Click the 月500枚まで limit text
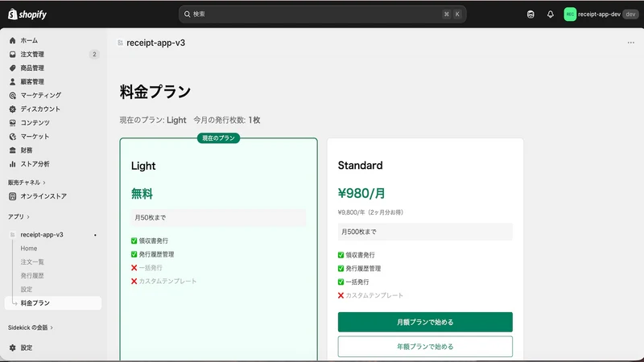The width and height of the screenshot is (644, 362). [x=359, y=232]
